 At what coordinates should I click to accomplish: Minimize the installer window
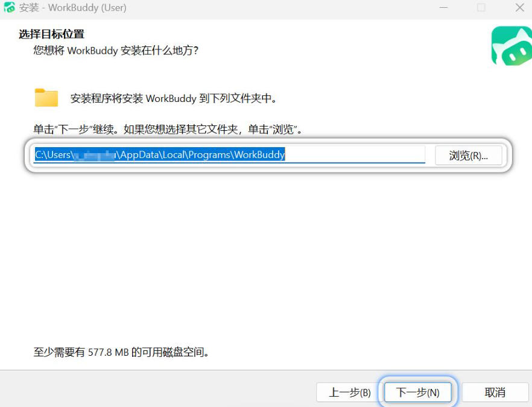pos(443,7)
